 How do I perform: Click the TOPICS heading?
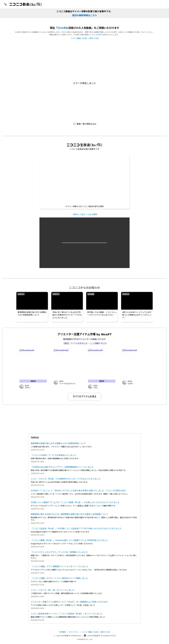point(35,437)
